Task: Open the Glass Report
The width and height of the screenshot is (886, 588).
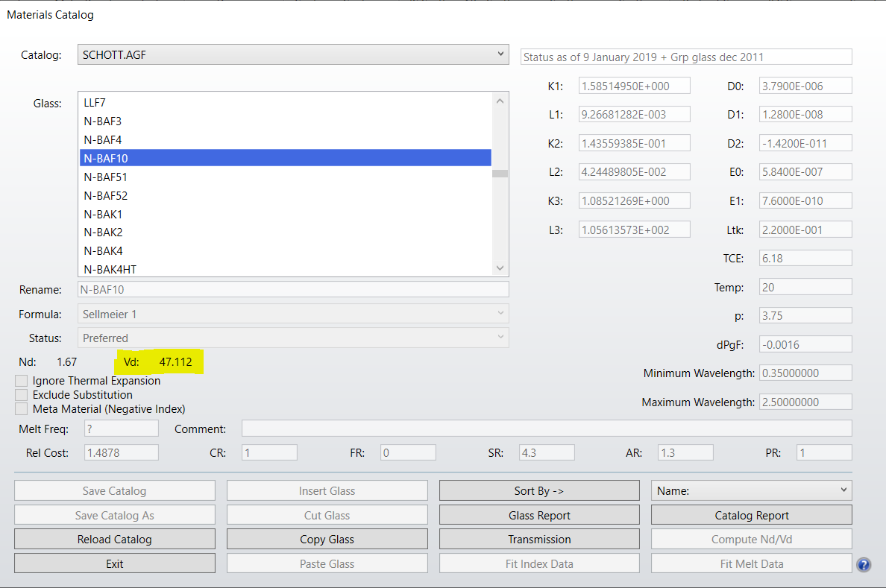Action: (x=539, y=515)
